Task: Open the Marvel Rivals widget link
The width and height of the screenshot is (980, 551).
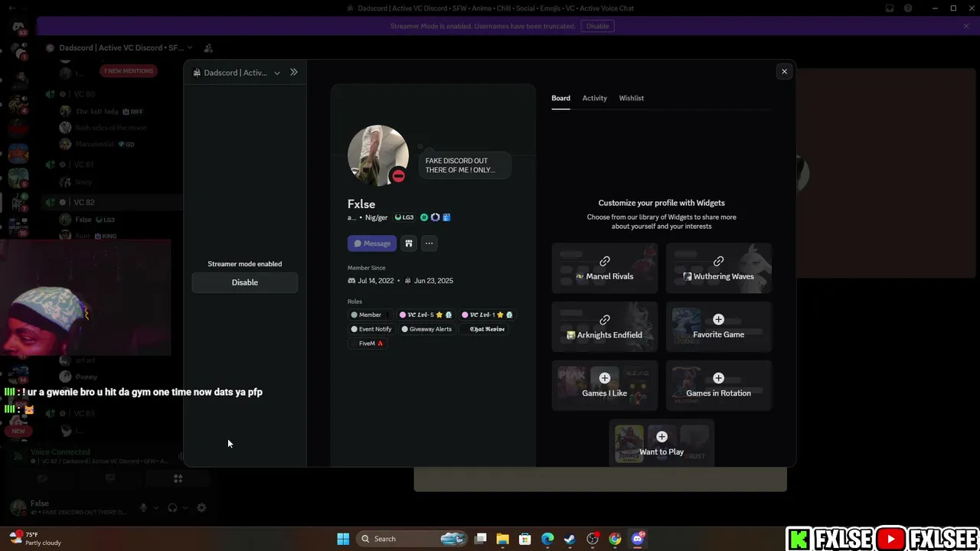Action: click(x=605, y=268)
